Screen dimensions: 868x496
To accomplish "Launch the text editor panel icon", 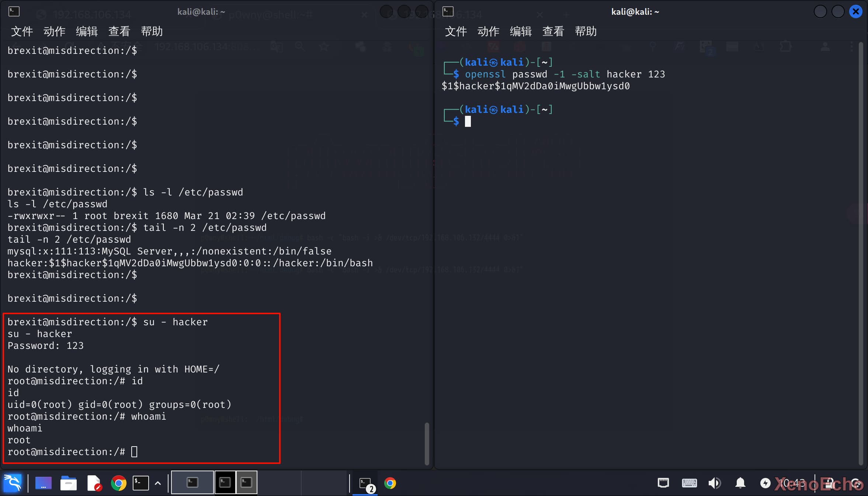I will click(94, 483).
